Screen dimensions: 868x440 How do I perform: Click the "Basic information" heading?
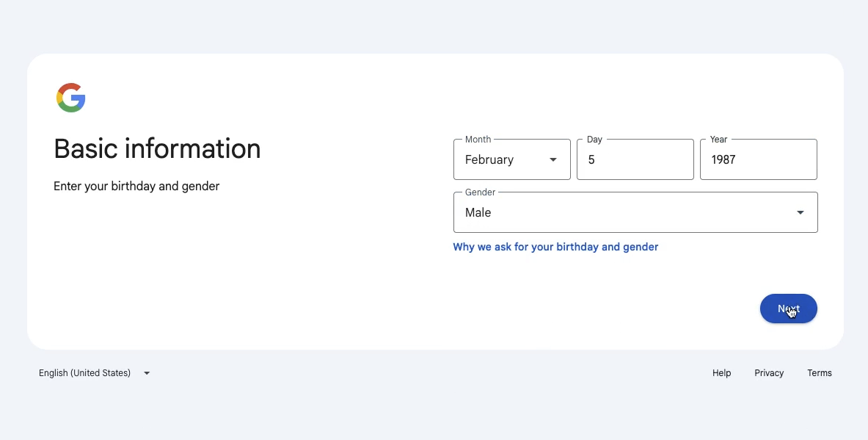click(157, 148)
